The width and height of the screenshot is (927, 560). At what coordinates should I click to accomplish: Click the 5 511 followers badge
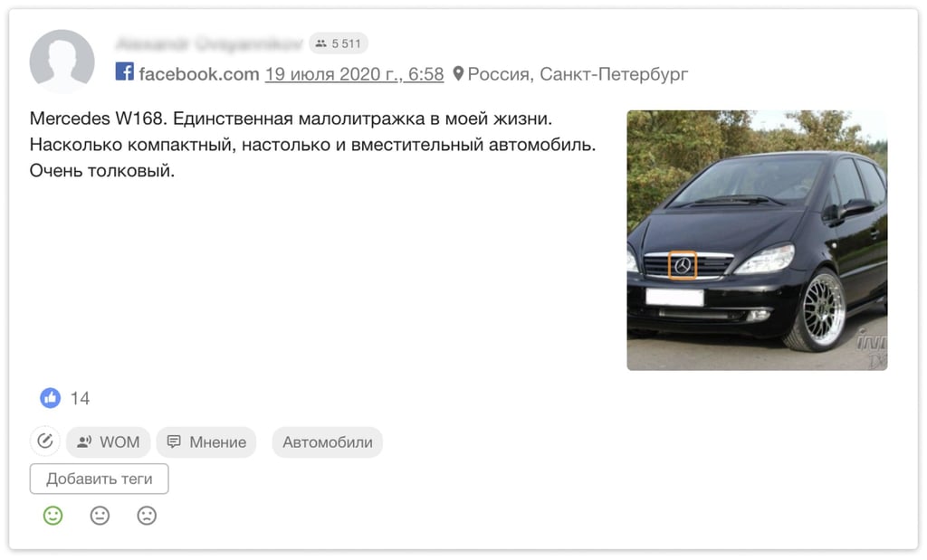pos(339,43)
